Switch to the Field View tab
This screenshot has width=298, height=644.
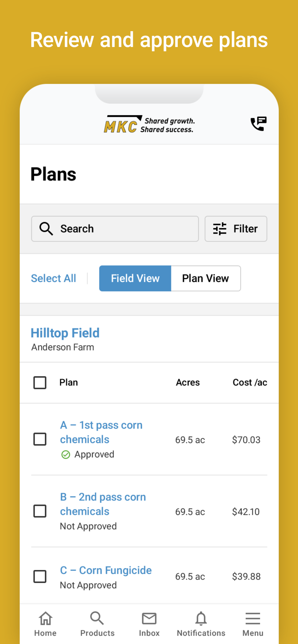(x=135, y=279)
